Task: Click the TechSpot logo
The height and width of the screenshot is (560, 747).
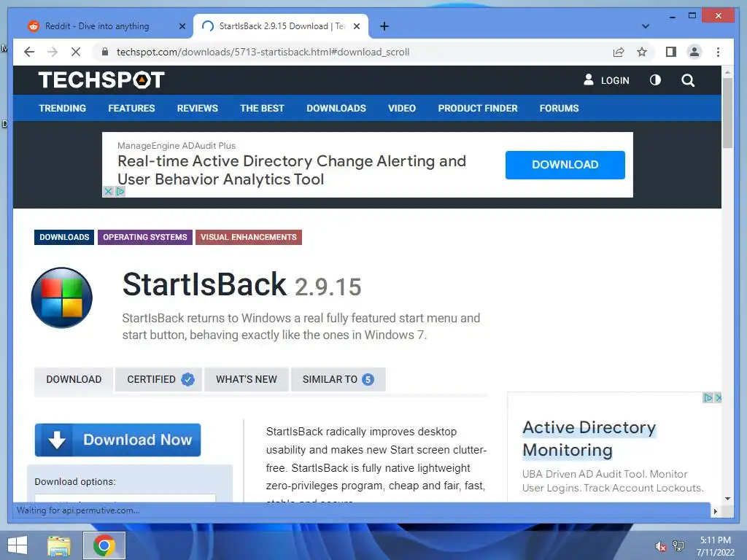Action: 101,80
